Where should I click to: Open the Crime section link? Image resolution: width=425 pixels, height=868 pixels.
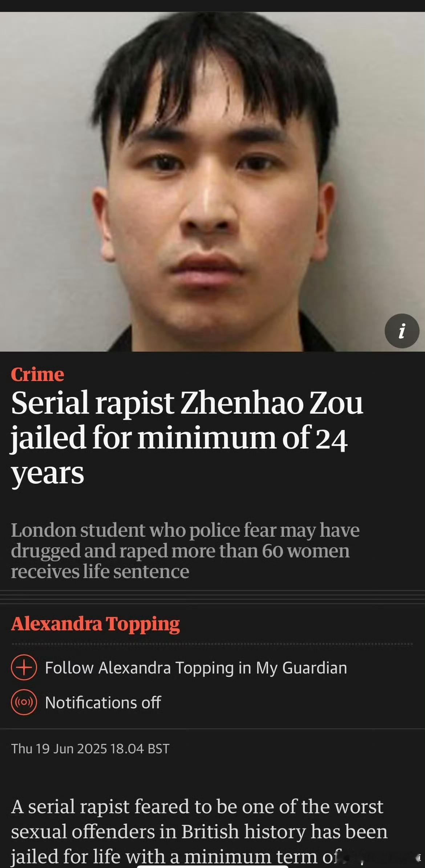click(x=37, y=374)
